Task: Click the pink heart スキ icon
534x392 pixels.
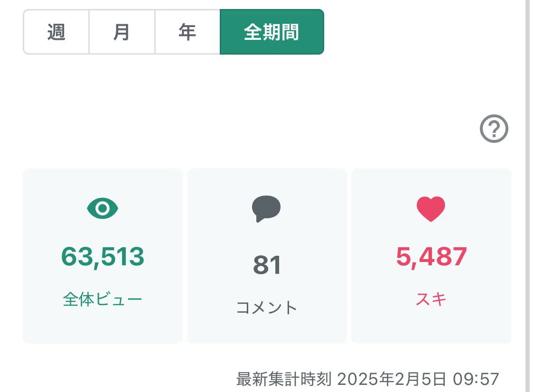Action: click(431, 209)
